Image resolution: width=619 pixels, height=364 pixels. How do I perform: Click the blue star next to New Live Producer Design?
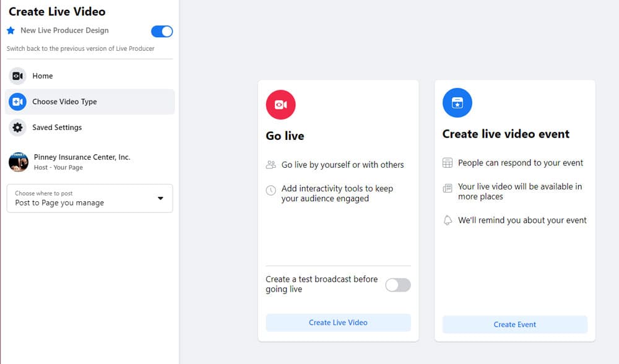(x=11, y=30)
